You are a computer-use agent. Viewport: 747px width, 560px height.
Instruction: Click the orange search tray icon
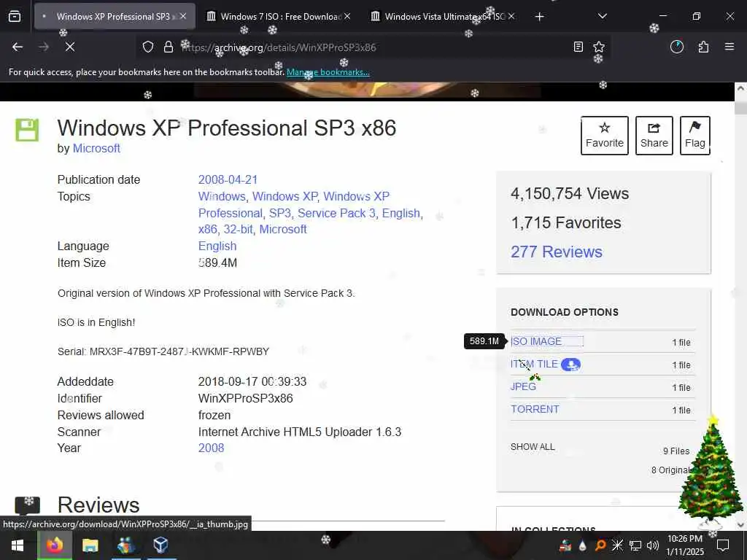(x=600, y=545)
